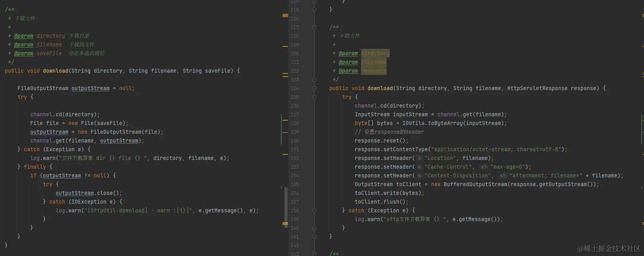Fold the try block at line 225
This screenshot has height=256, width=644.
[314, 97]
